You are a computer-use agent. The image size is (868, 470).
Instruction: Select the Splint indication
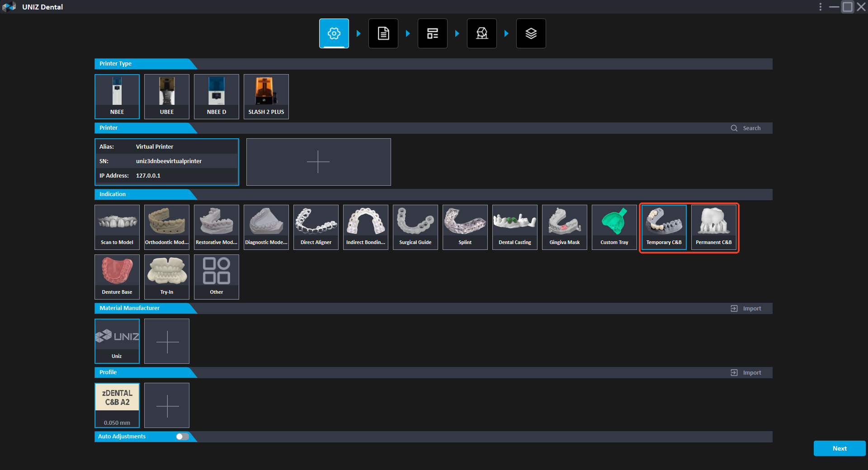(465, 227)
